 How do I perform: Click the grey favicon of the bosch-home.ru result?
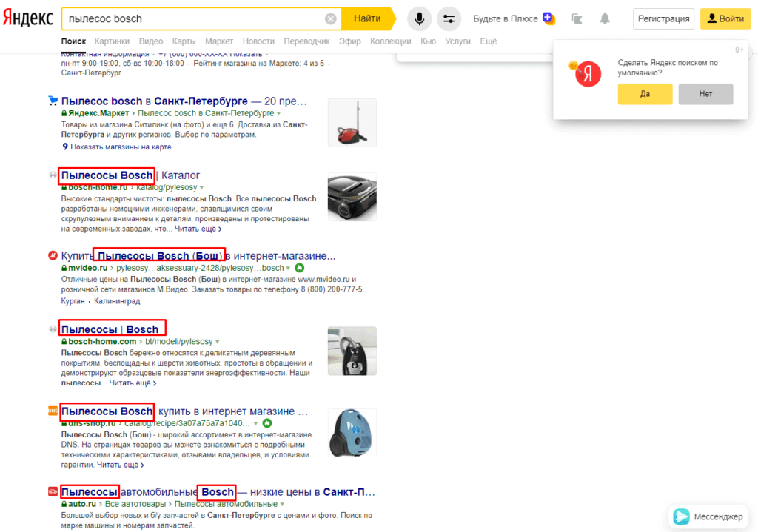coord(53,175)
